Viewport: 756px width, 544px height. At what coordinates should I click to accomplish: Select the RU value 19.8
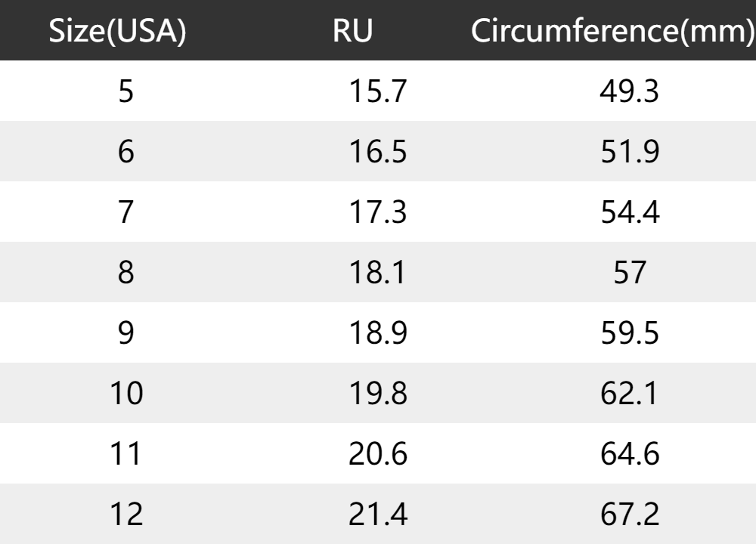(378, 394)
